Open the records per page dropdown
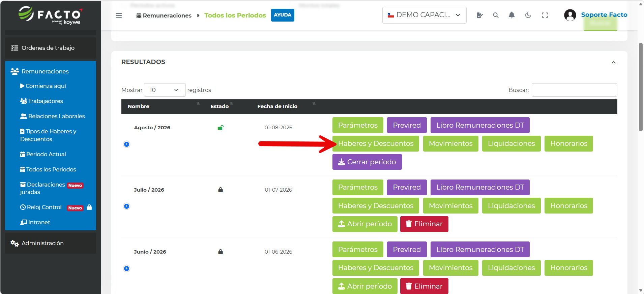Screen dimensions: 644x294 (165, 90)
